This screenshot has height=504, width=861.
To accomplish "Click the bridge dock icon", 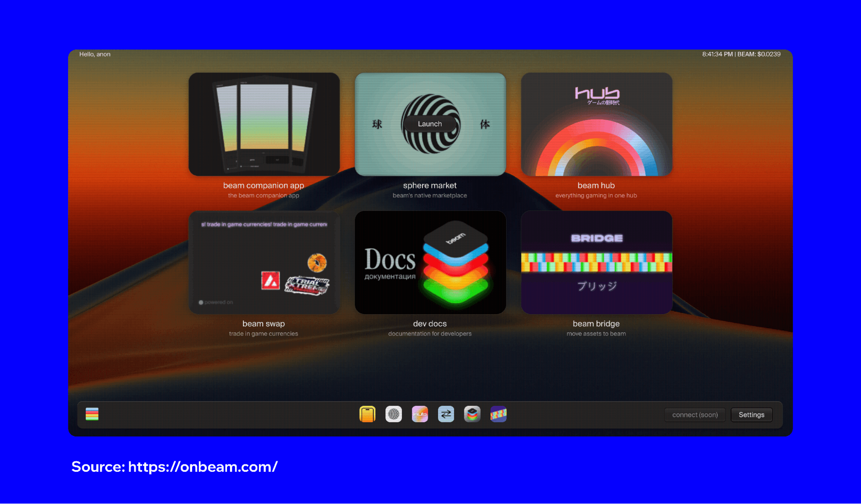I will (x=498, y=414).
